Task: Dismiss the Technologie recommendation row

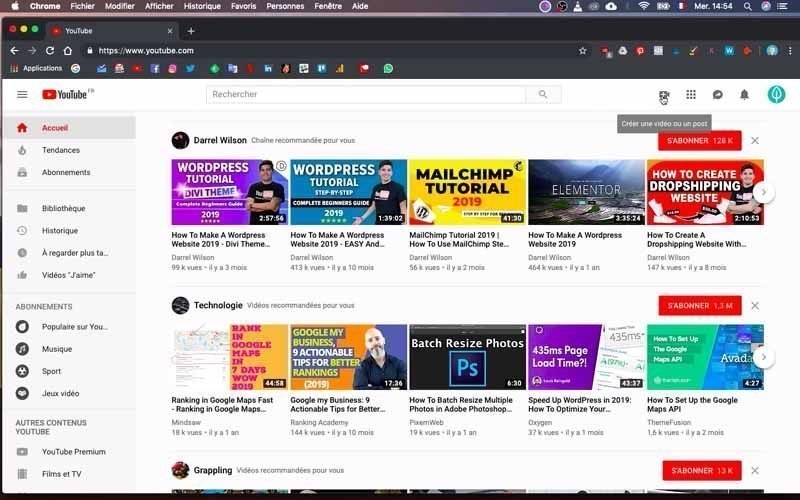Action: point(755,306)
